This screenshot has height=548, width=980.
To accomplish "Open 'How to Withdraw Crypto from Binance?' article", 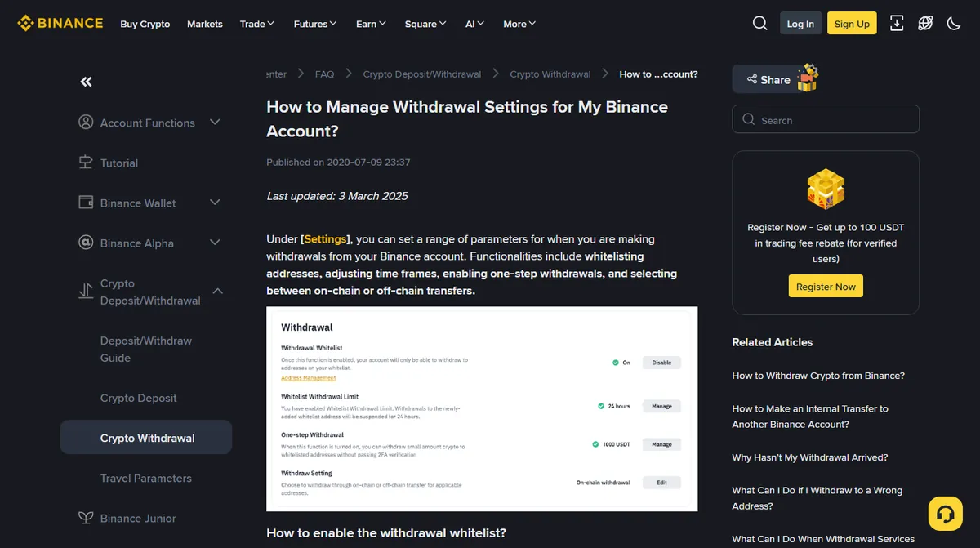I will click(x=818, y=376).
